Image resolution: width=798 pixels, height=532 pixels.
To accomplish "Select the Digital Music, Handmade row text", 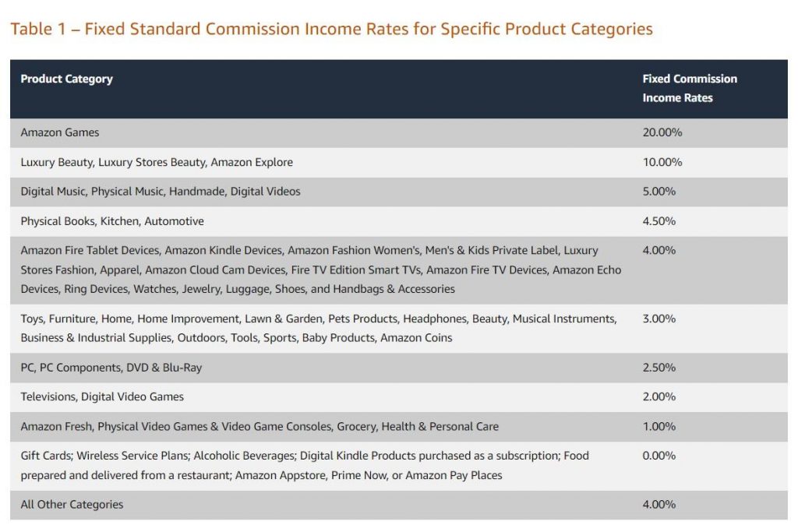I will point(161,192).
